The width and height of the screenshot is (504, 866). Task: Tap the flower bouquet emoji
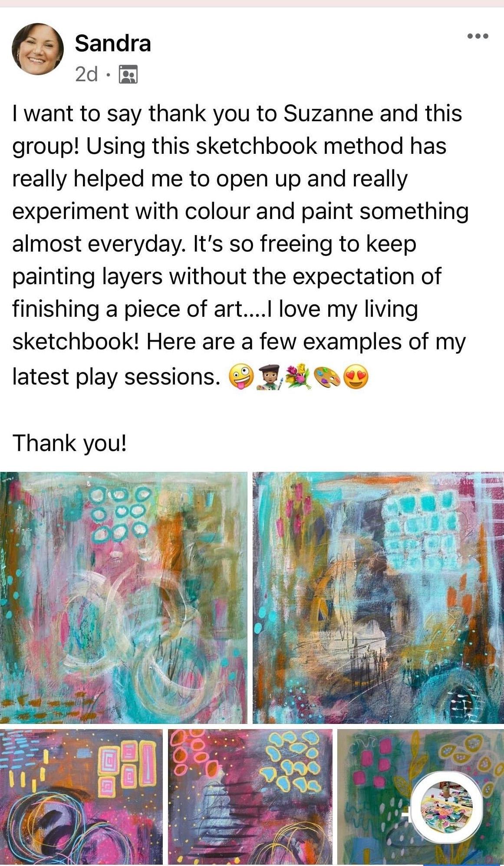point(298,377)
